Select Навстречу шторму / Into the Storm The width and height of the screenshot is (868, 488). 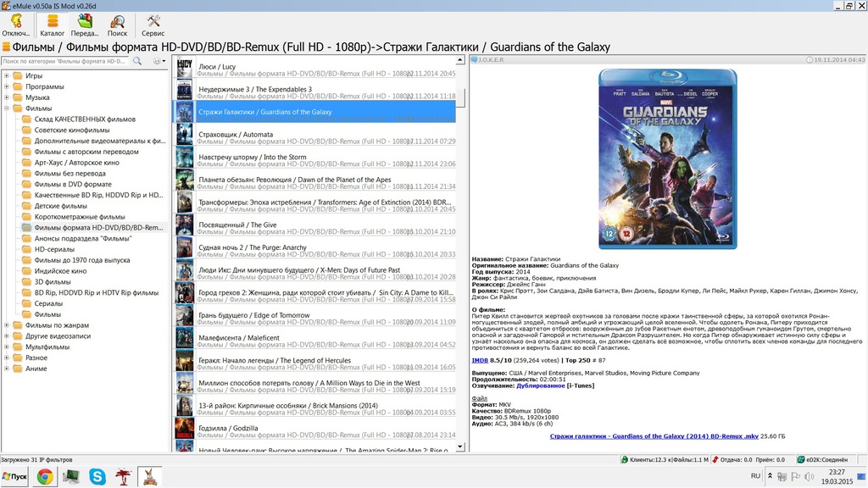pyautogui.click(x=315, y=158)
